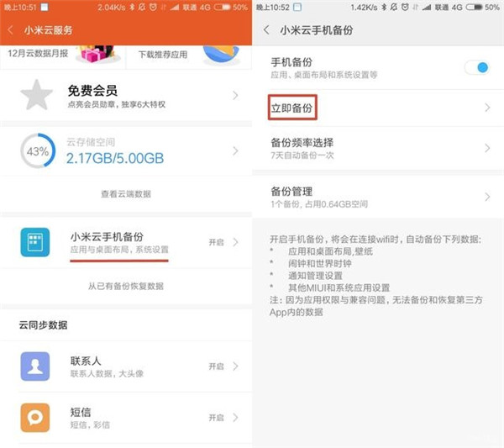Tap 云同步数据 section header
This screenshot has height=448, width=504.
tap(43, 324)
